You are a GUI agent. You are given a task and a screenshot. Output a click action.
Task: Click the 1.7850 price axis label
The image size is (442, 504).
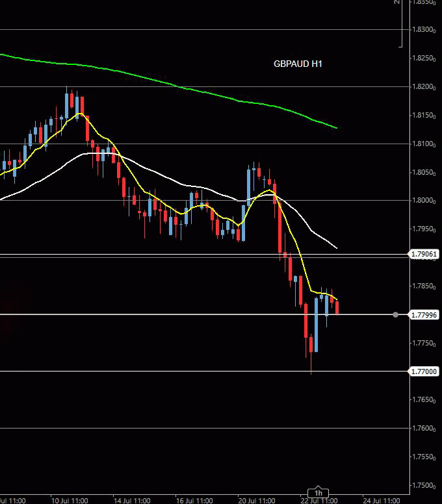click(424, 286)
